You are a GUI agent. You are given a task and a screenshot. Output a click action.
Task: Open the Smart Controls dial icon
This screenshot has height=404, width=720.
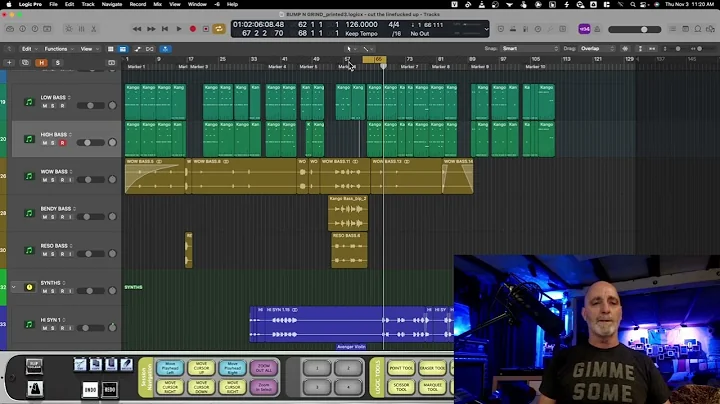click(x=69, y=29)
